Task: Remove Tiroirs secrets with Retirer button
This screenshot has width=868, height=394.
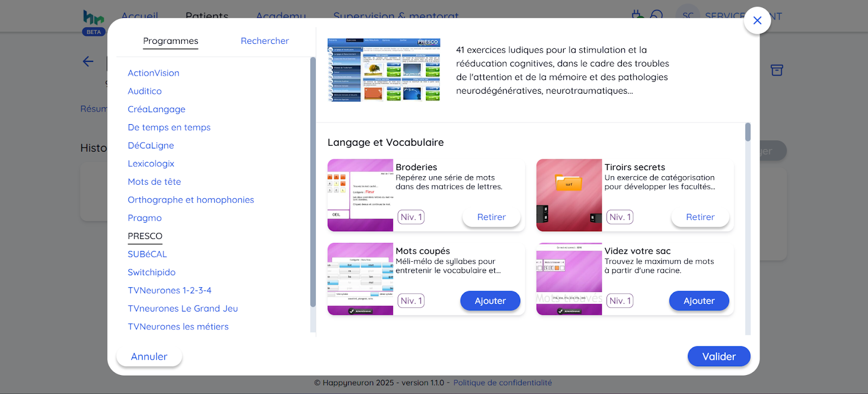Action: [x=700, y=217]
